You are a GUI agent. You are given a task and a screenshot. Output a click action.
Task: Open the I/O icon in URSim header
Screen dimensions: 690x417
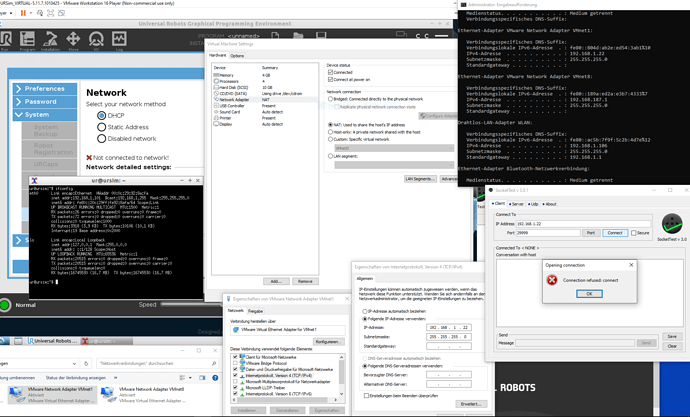click(96, 40)
